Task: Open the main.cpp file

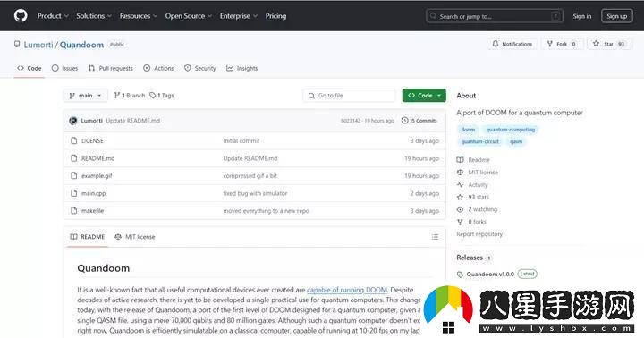Action: pos(93,193)
